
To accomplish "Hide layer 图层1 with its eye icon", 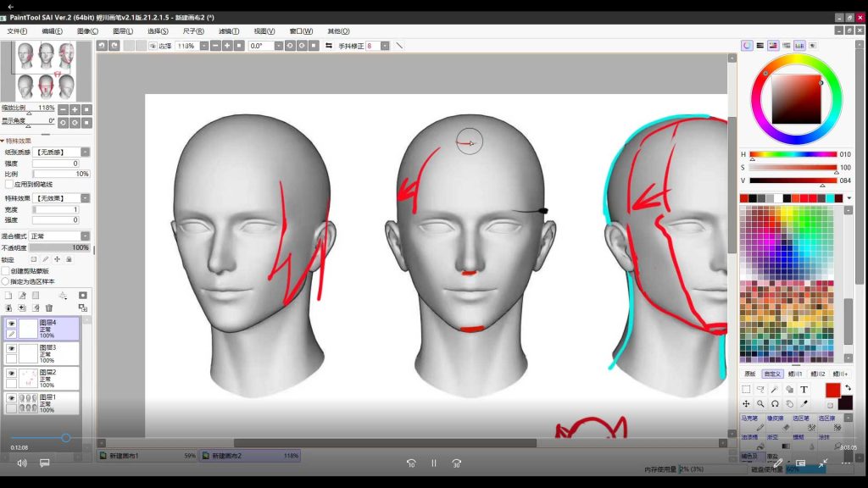I will [11, 398].
